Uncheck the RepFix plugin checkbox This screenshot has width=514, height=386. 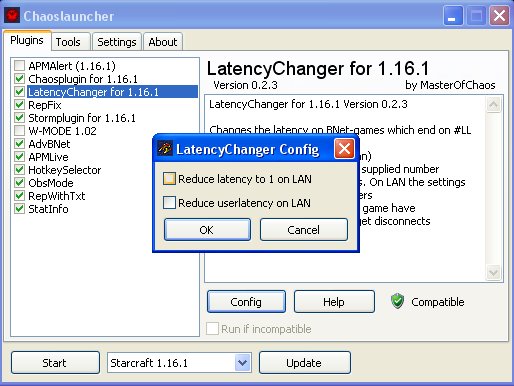click(x=19, y=104)
